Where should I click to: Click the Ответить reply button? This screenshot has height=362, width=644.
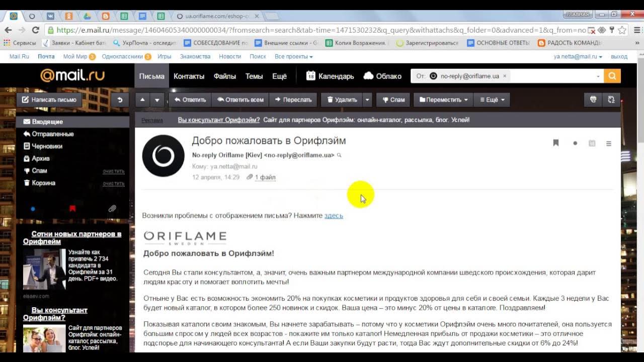pyautogui.click(x=190, y=100)
